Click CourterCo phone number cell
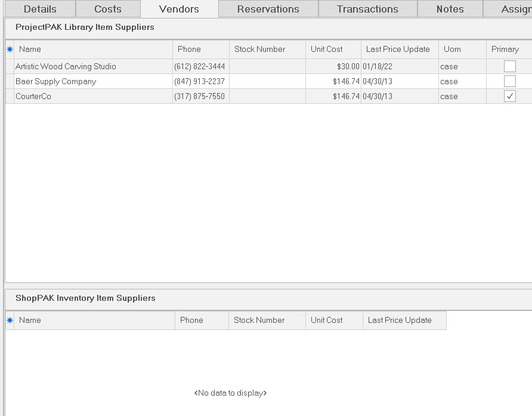The image size is (532, 416). [200, 97]
